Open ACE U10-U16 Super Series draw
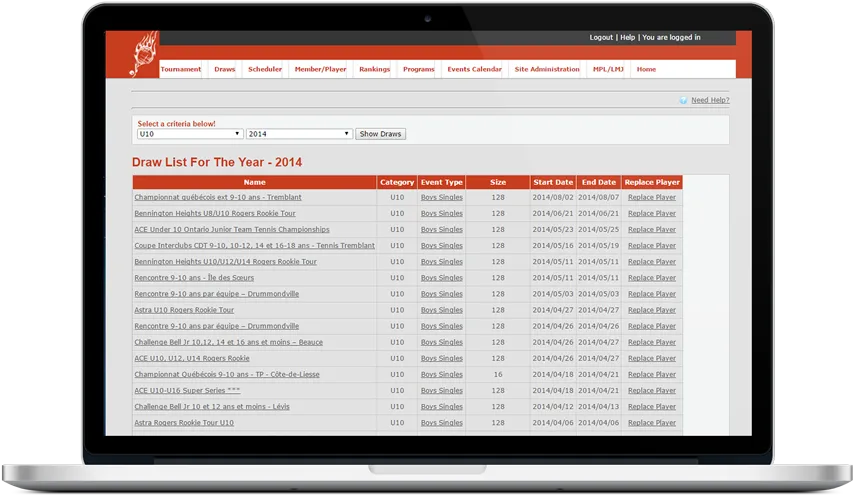This screenshot has width=853, height=495. click(x=187, y=391)
